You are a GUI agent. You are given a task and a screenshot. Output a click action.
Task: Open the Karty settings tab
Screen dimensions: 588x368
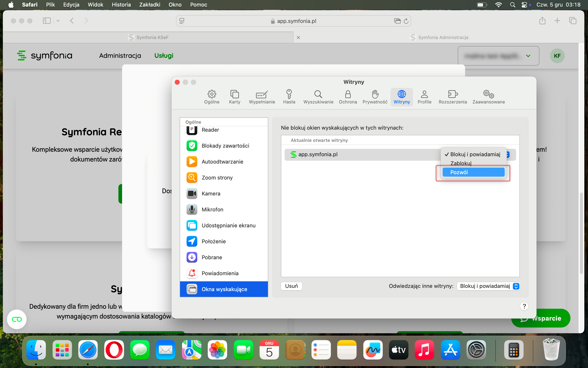(234, 97)
